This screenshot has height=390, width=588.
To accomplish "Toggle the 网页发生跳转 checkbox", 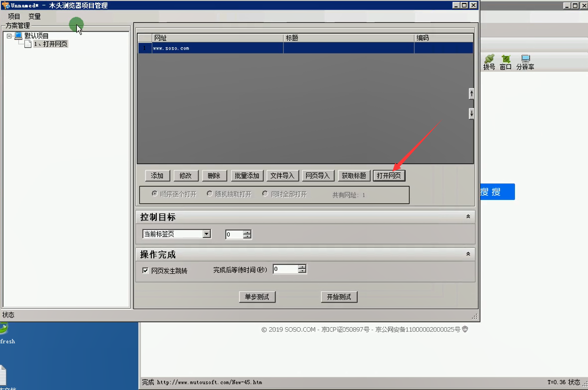I will [x=146, y=270].
